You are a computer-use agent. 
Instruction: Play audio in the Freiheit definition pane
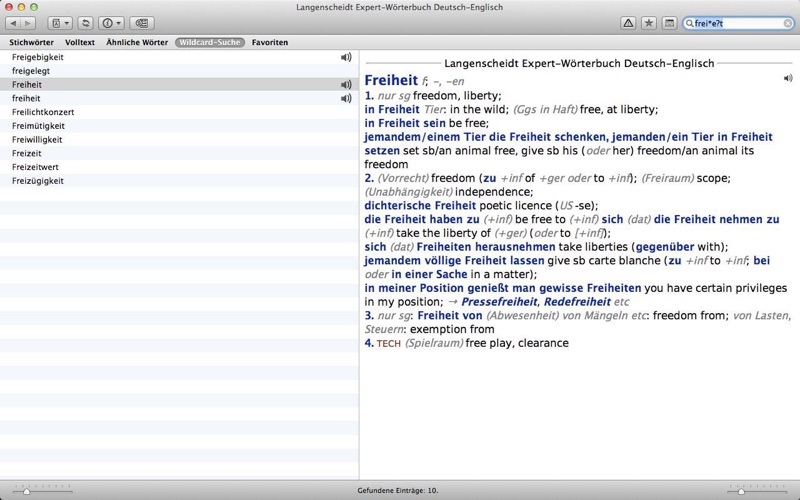coord(788,78)
